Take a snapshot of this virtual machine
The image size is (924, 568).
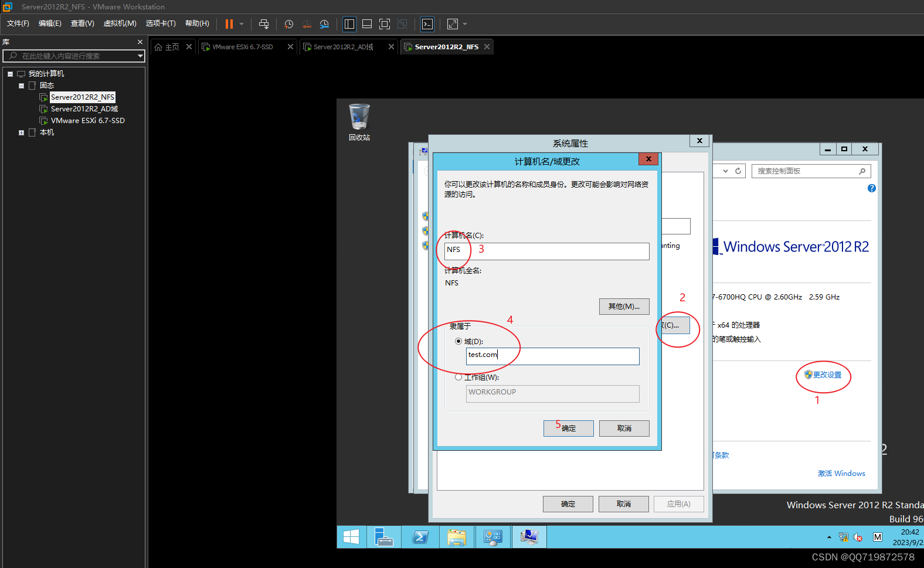pos(289,24)
